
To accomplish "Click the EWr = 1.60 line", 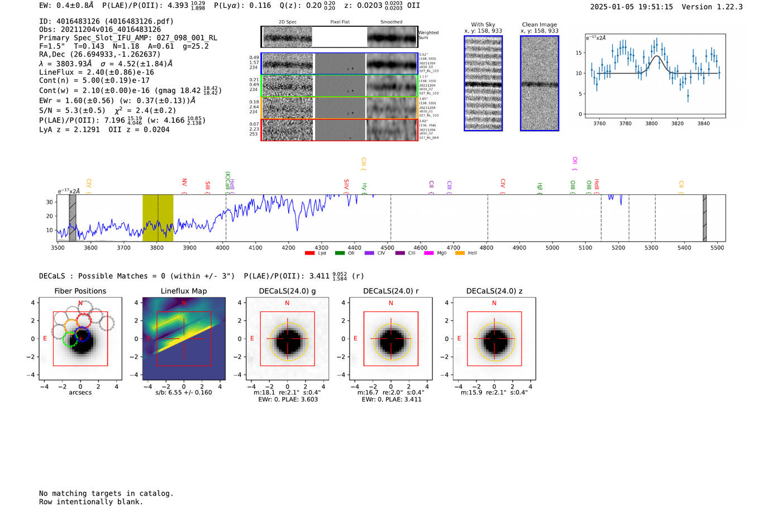I will click(x=117, y=100).
